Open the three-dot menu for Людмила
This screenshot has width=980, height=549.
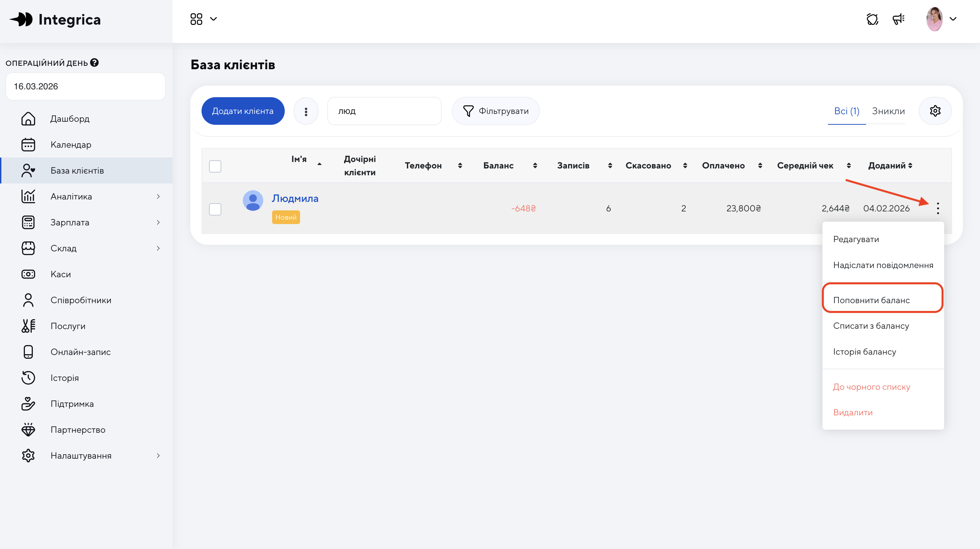click(938, 208)
